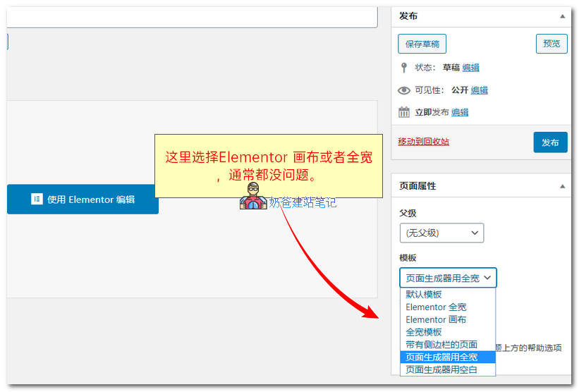Click the 奶爸建站笔记 link text
Image resolution: width=579 pixels, height=392 pixels.
[303, 202]
